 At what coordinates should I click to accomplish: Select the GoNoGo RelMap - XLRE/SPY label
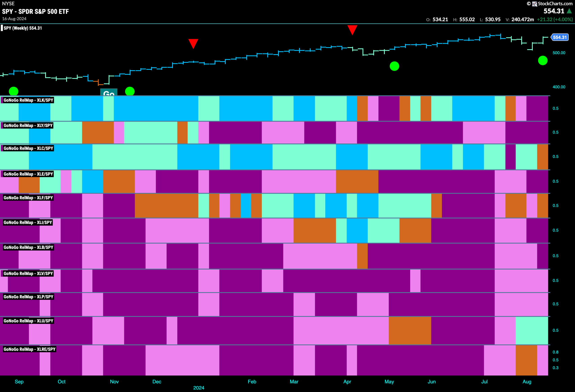[29, 349]
